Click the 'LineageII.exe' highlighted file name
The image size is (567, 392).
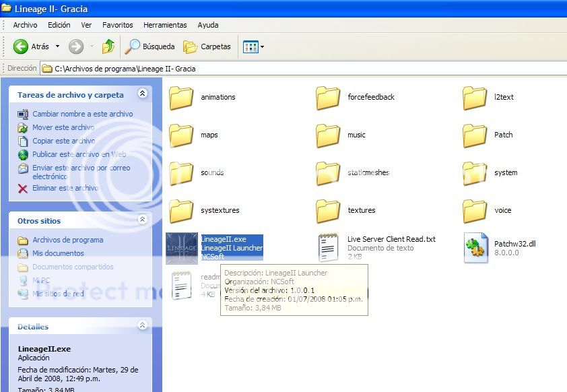(224, 239)
